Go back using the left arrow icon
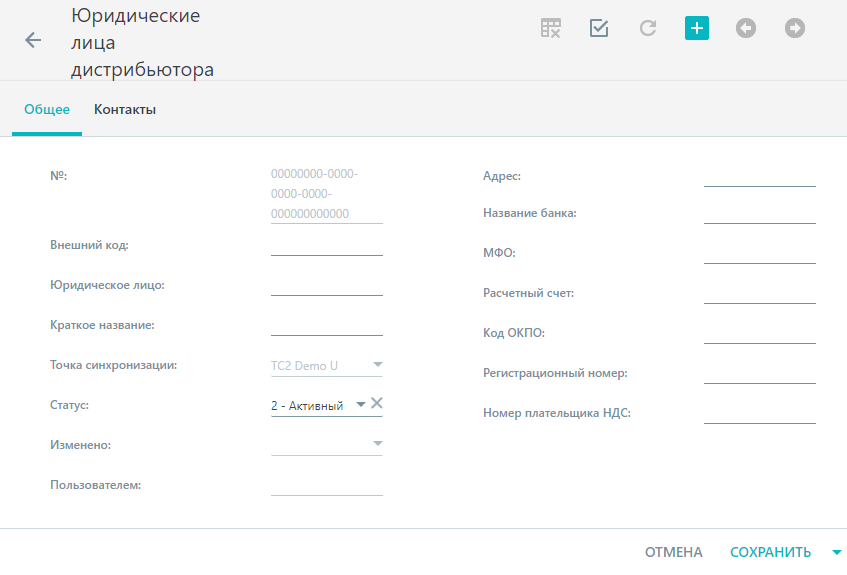Screen dimensions: 847x575 tap(33, 40)
